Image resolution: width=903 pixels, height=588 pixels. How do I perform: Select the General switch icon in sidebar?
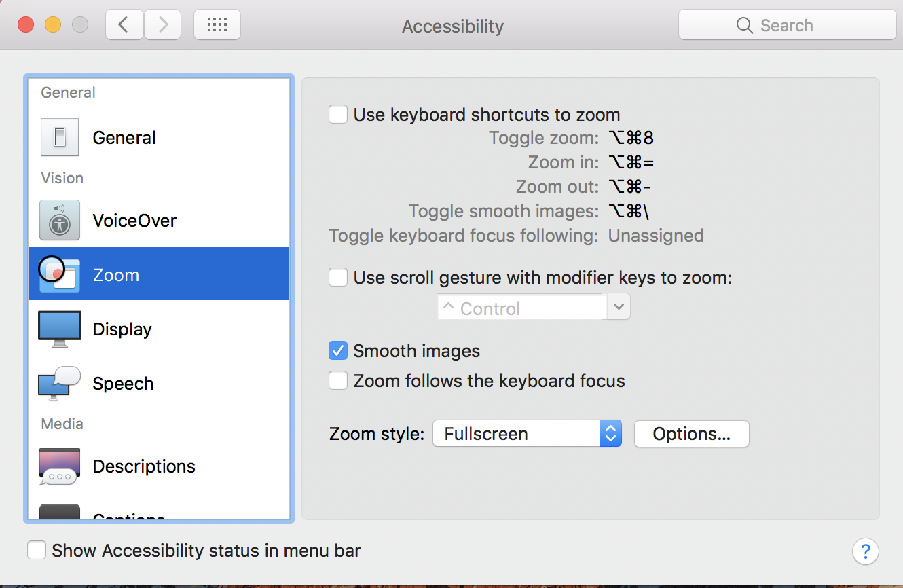(x=60, y=138)
